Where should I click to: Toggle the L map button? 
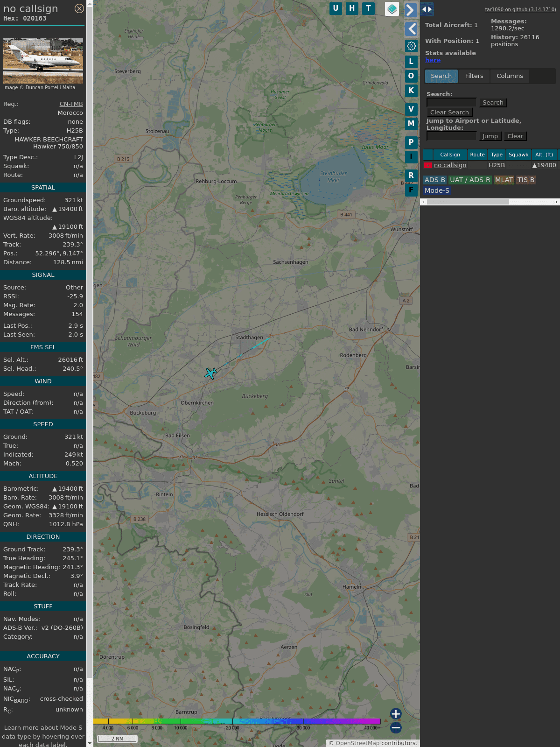[411, 62]
